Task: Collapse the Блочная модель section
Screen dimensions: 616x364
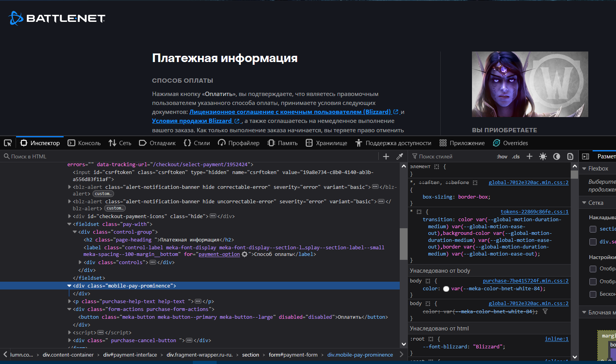Action: pyautogui.click(x=584, y=313)
